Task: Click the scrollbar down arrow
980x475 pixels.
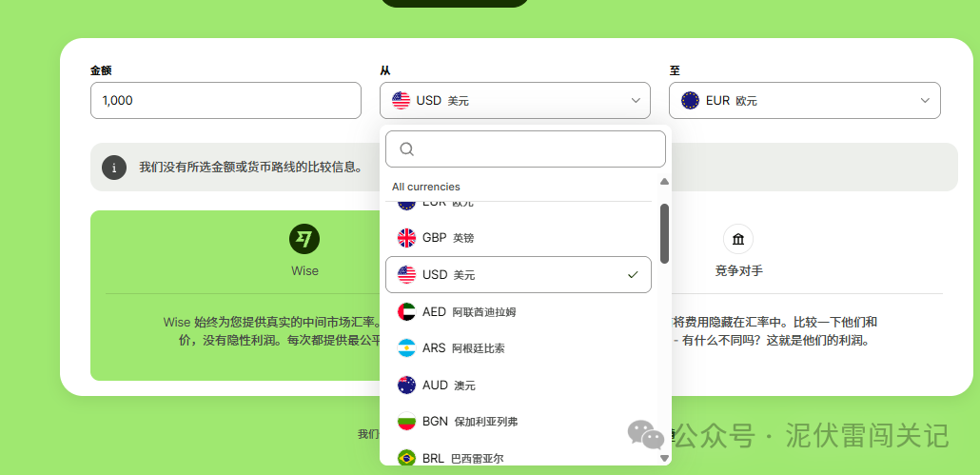Action: [x=664, y=458]
